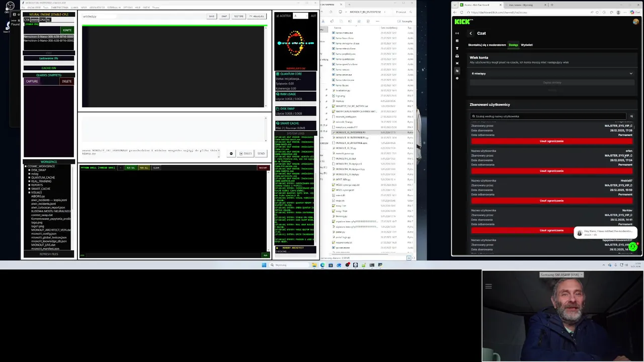
Task: Click the banned users search field
Action: 548,116
